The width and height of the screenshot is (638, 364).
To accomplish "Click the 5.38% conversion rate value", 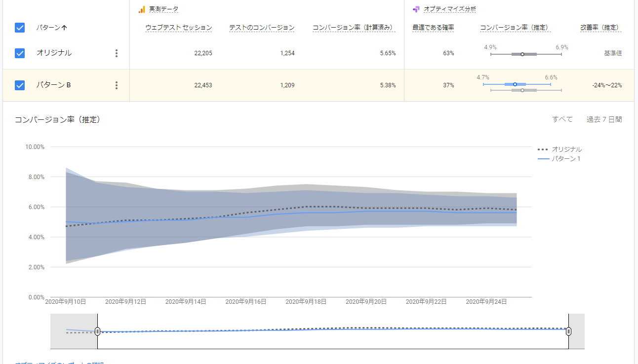I will pyautogui.click(x=388, y=85).
